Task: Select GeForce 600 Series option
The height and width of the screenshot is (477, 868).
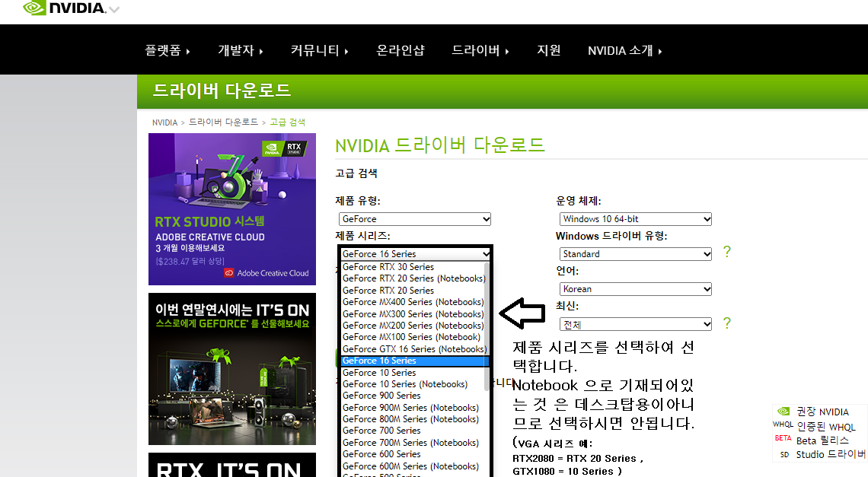Action: 413,454
